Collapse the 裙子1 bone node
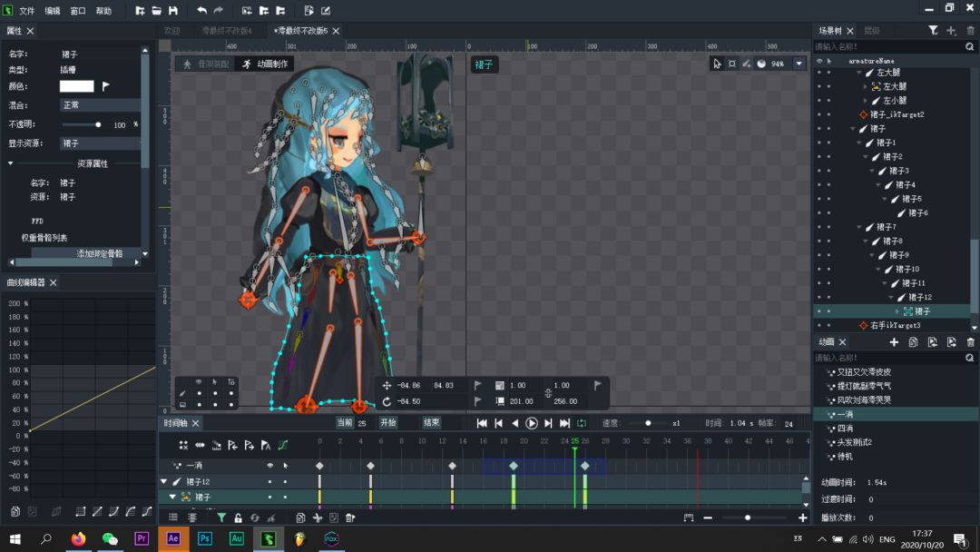The width and height of the screenshot is (980, 552). point(859,143)
